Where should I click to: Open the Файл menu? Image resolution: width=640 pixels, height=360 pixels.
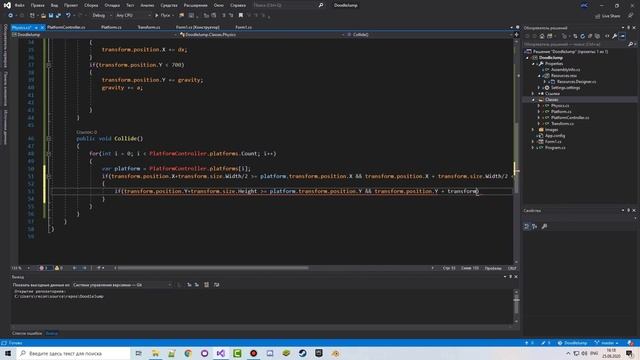pyautogui.click(x=20, y=5)
